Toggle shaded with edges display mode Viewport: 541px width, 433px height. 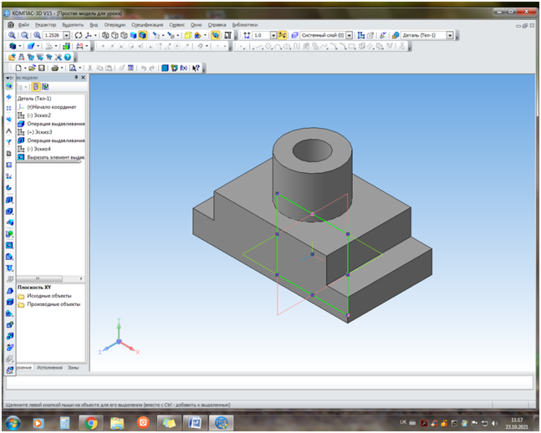click(142, 35)
